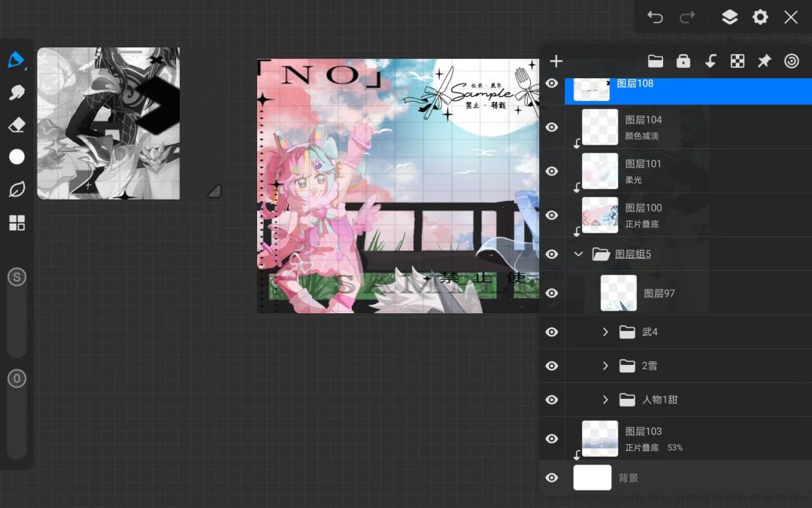Toggle the layers panel icon

[729, 17]
